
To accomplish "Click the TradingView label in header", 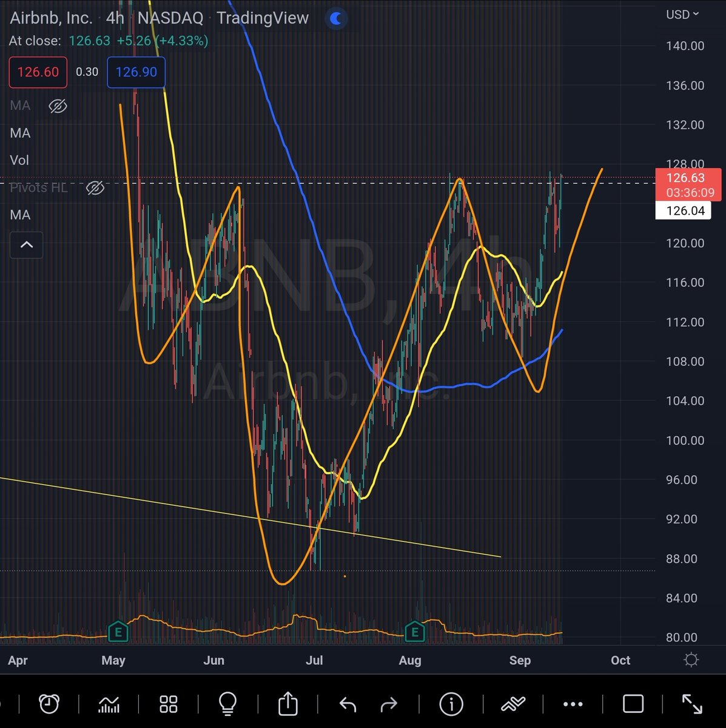I will click(x=263, y=18).
